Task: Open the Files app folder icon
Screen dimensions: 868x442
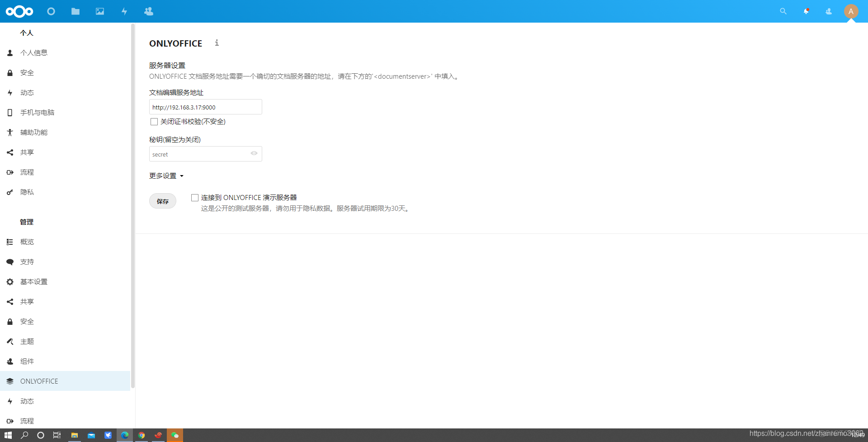Action: [75, 11]
